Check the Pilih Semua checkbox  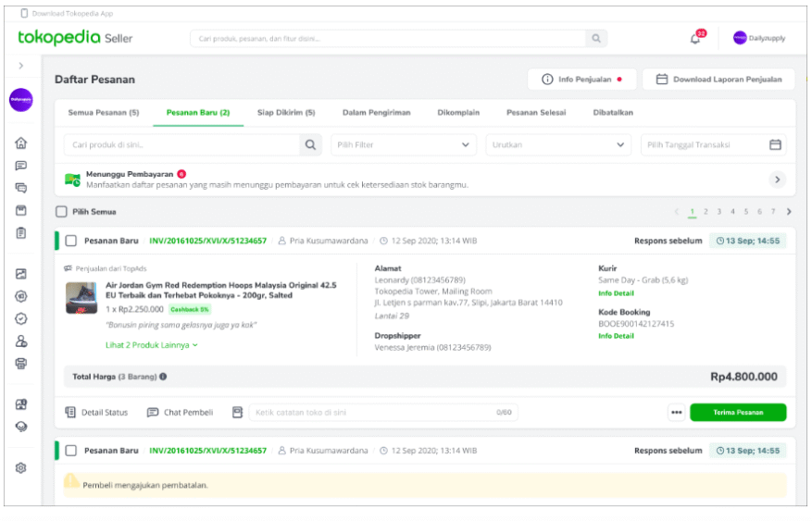tap(62, 212)
